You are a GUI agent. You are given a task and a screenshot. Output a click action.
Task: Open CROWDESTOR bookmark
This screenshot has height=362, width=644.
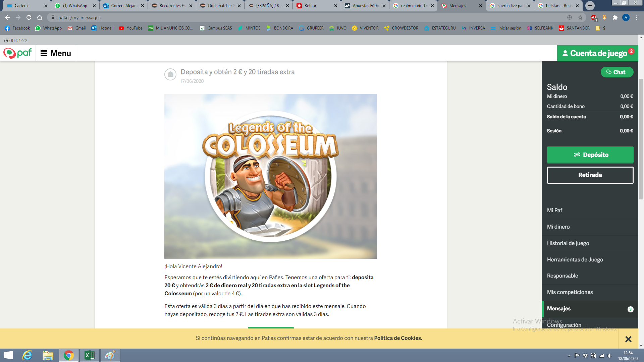401,28
